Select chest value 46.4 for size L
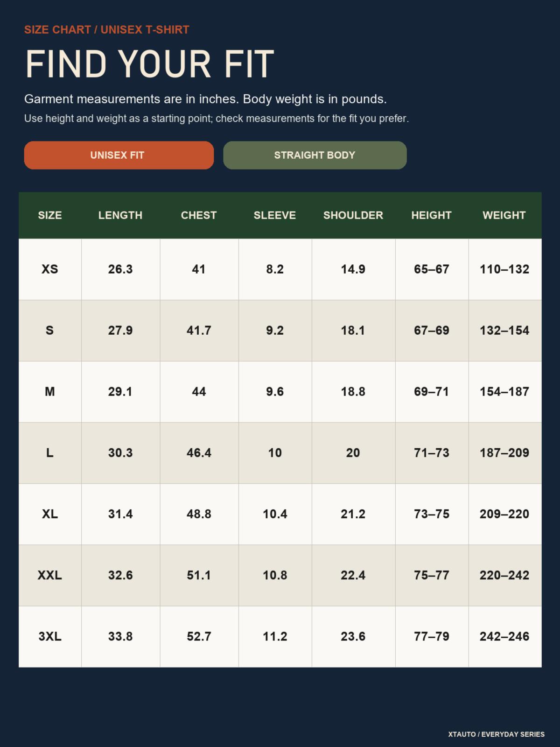Viewport: 560px width, 747px height. pos(199,453)
